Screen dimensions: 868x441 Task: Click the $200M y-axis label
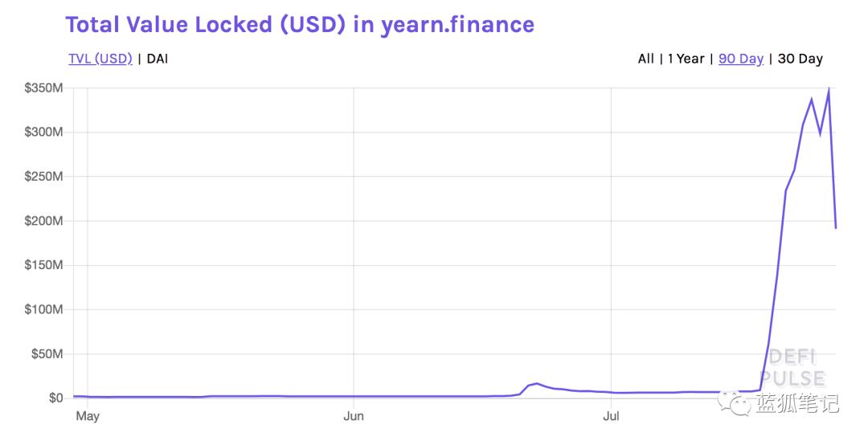coord(43,221)
